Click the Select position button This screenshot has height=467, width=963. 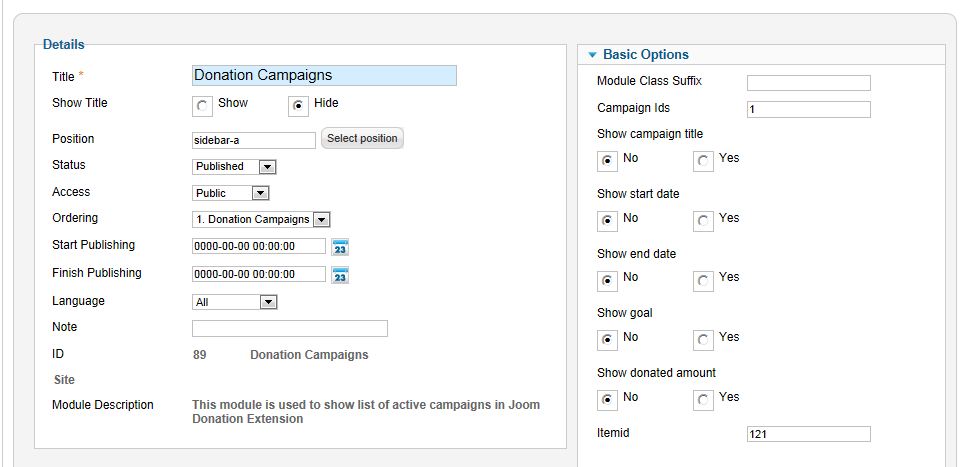362,138
